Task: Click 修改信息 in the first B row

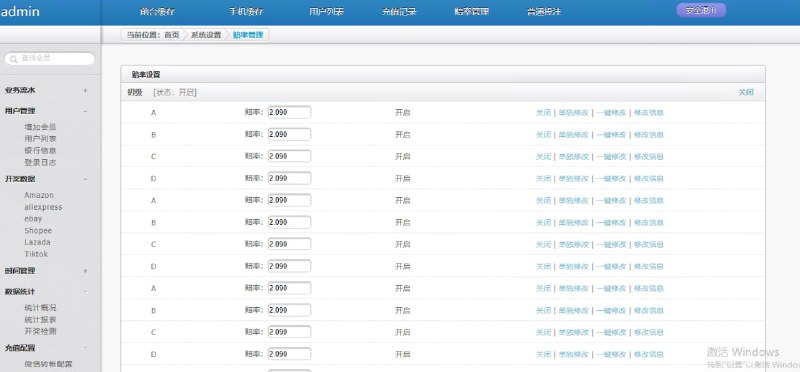Action: (x=649, y=135)
